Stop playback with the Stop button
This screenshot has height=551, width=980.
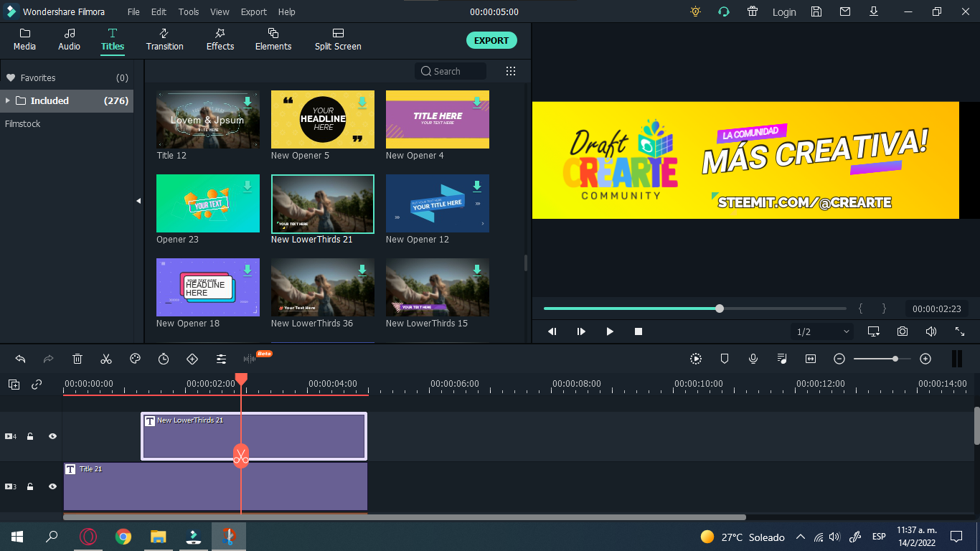[639, 331]
